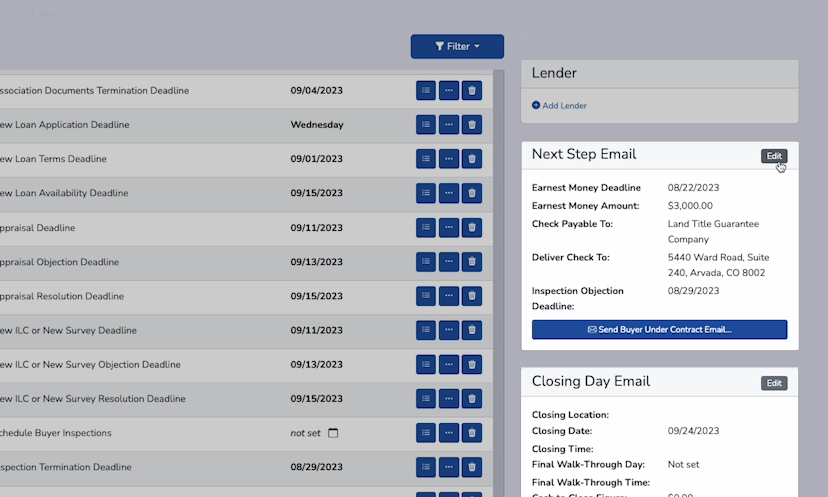Viewport: 828px width, 497px height.
Task: Delete the Appraisal Deadline row
Action: [x=472, y=228]
